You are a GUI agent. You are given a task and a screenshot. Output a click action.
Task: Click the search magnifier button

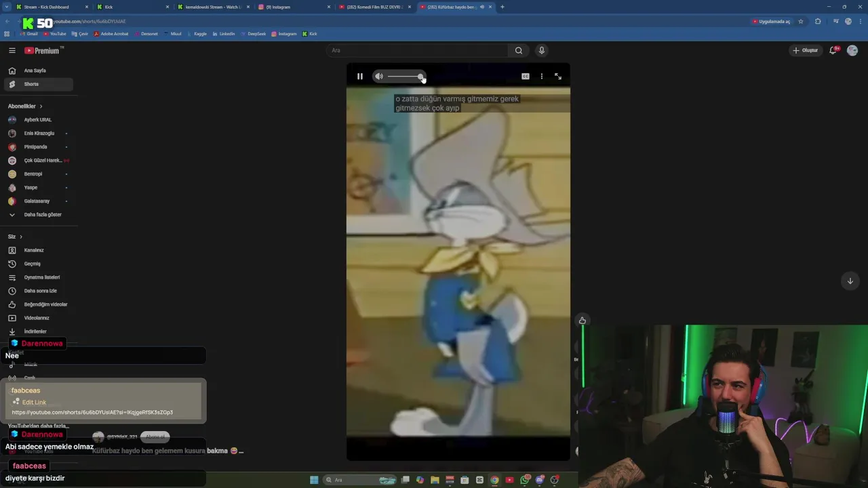[x=518, y=50]
